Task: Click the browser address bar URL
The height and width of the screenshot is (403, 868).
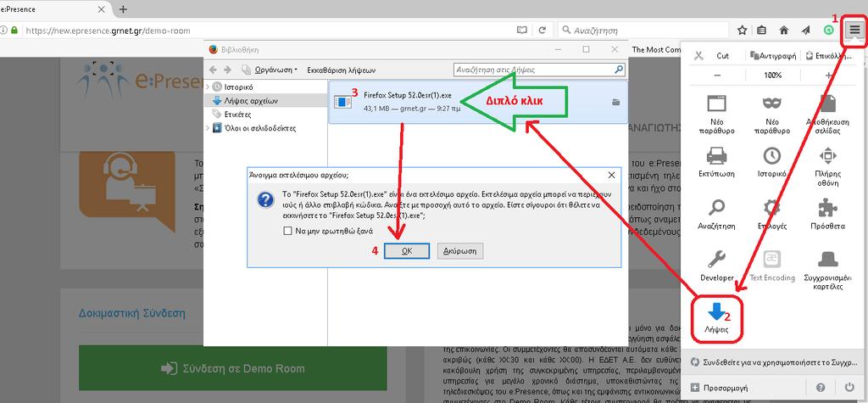Action: [x=108, y=31]
